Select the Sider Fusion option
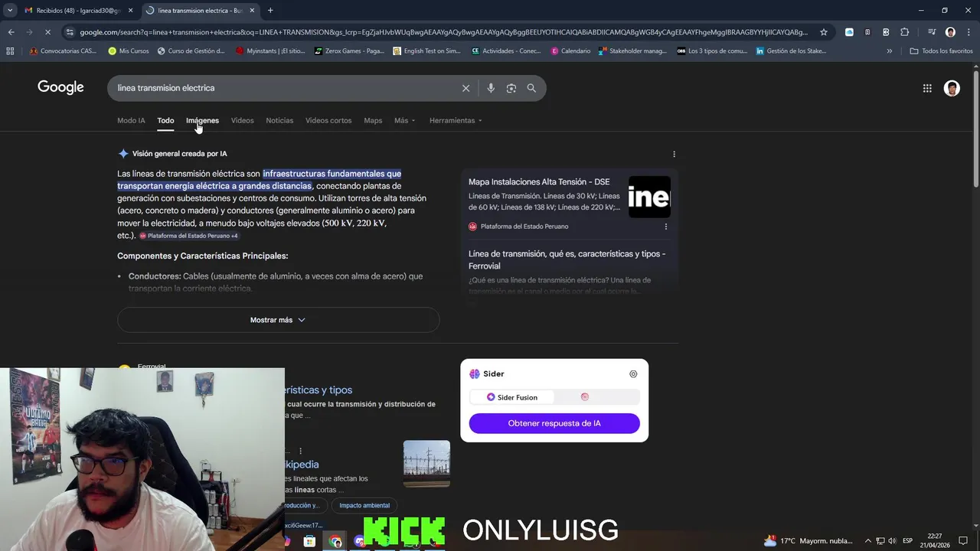980x551 pixels. point(512,397)
